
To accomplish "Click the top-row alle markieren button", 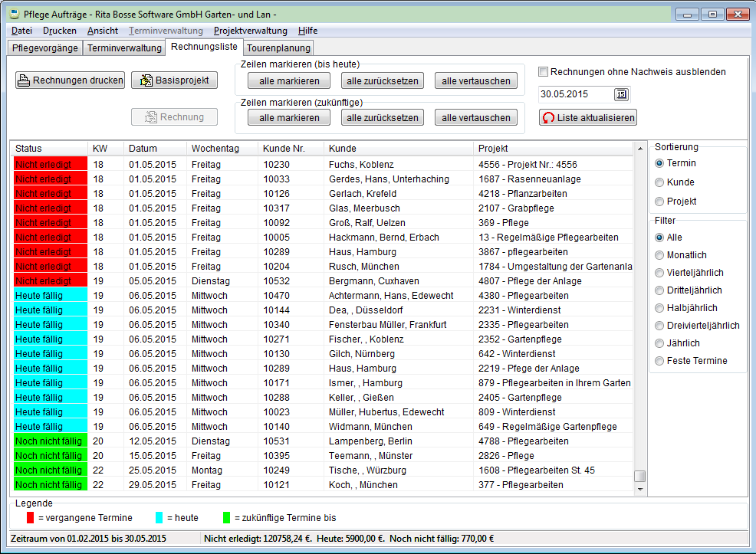I will [288, 80].
